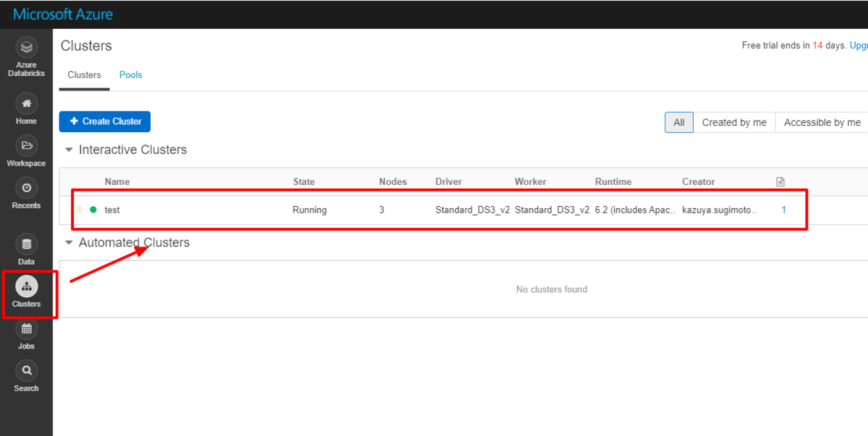
Task: Click the Create Cluster button
Action: coord(105,121)
